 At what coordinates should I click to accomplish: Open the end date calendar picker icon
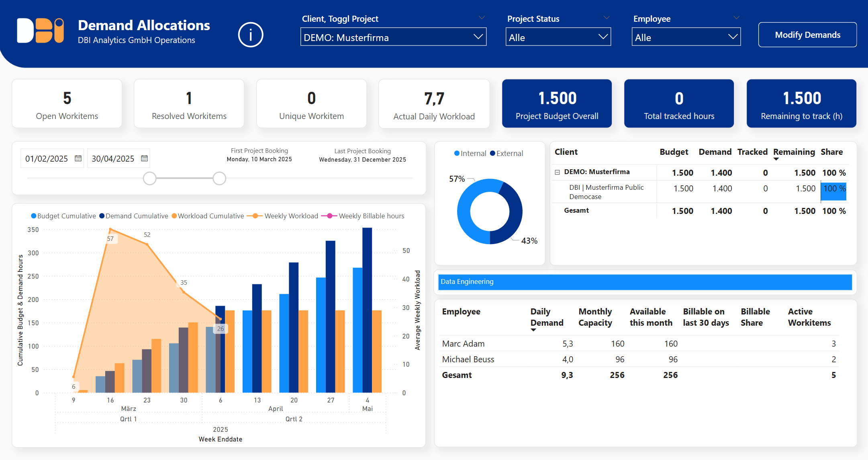tap(145, 158)
